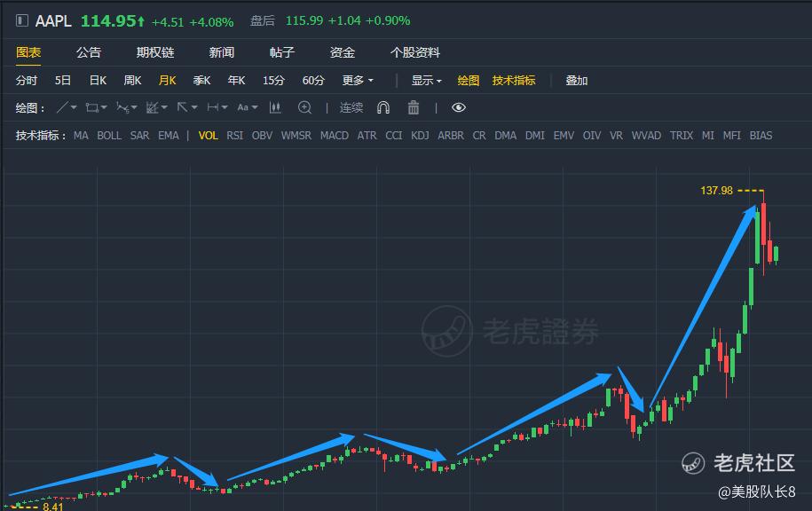Click the AAPL ticker symbol
Image resolution: width=812 pixels, height=511 pixels.
53,21
